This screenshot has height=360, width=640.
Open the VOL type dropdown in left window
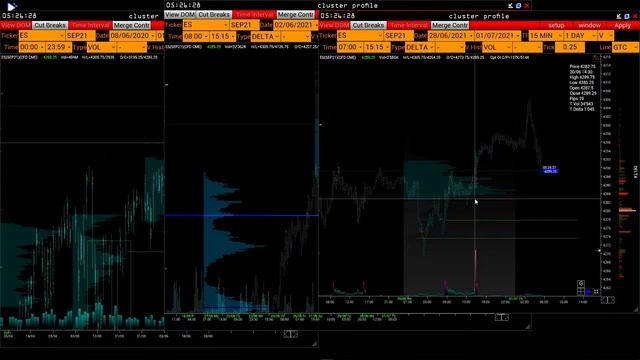(x=101, y=47)
